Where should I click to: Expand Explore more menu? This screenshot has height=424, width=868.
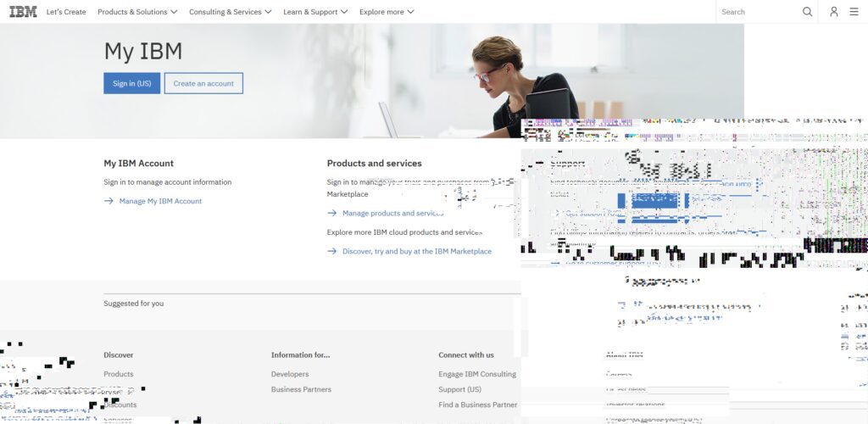[x=387, y=12]
